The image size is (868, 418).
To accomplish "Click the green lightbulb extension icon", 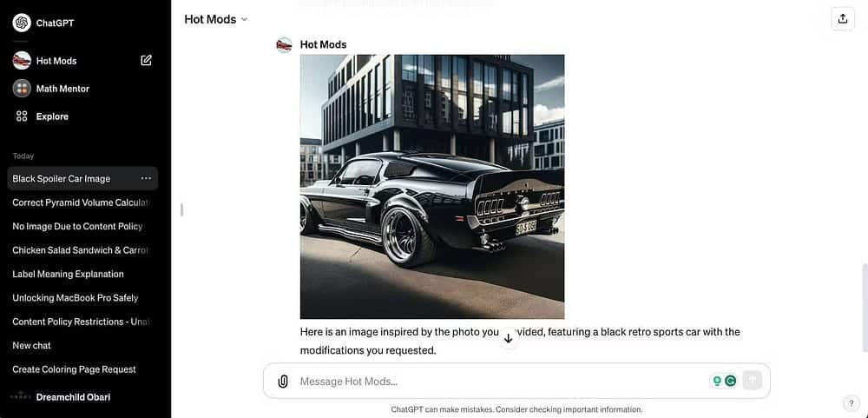I will point(717,381).
